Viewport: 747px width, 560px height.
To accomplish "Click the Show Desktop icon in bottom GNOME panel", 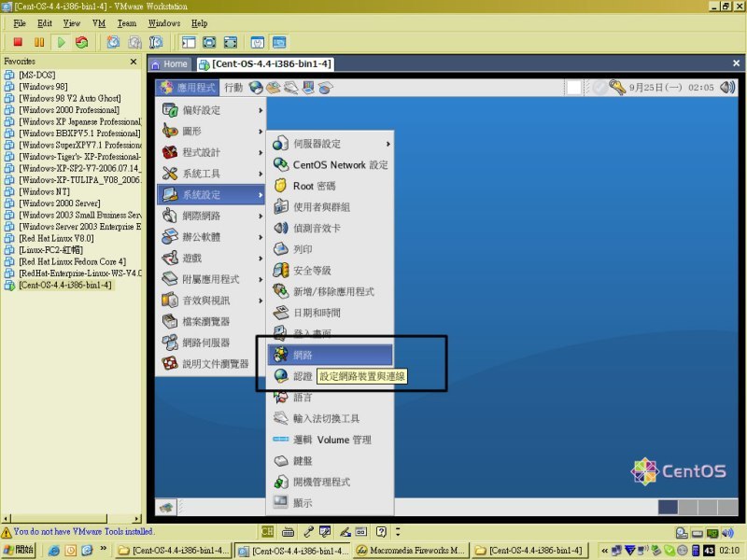I will [166, 507].
